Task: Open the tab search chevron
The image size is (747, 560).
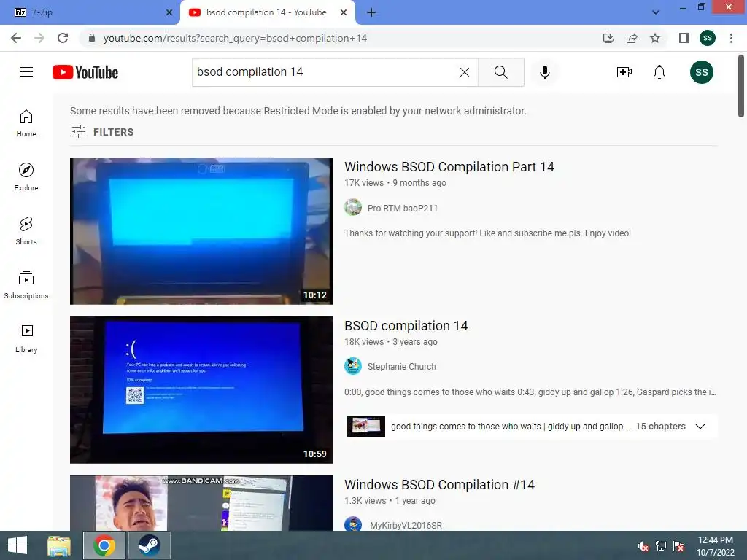Action: tap(656, 12)
